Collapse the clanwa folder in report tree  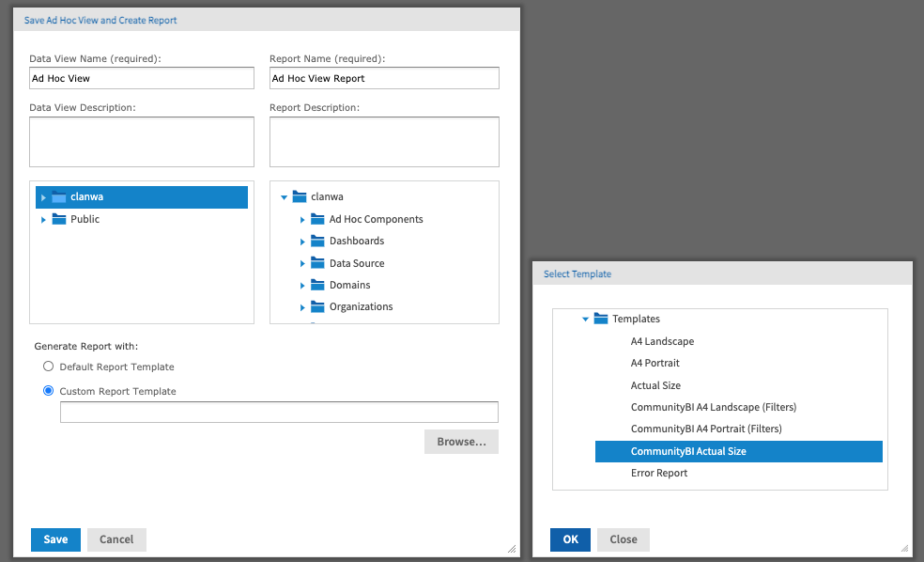point(284,197)
